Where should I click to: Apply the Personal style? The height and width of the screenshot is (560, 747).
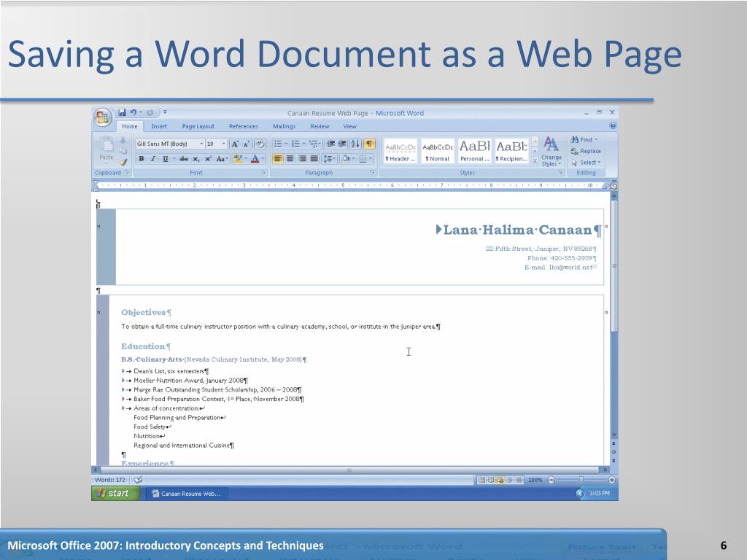(474, 152)
